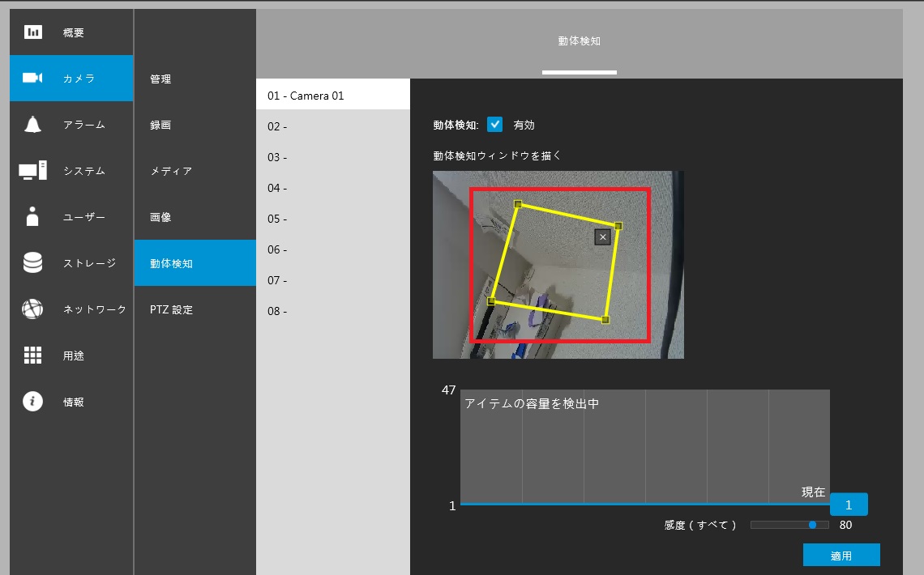Image resolution: width=924 pixels, height=575 pixels.
Task: Open the システム section label
Action: point(84,171)
